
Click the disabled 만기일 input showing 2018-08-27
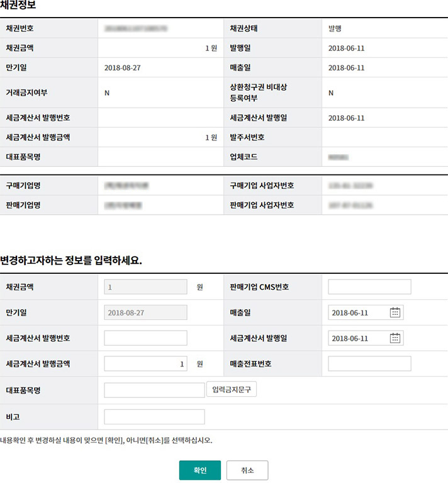145,312
